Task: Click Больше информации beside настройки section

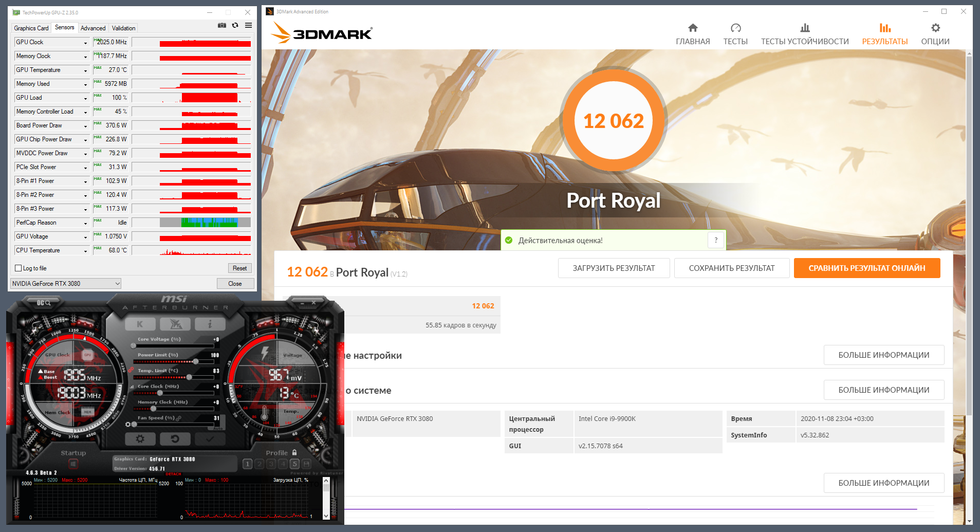Action: [x=884, y=355]
